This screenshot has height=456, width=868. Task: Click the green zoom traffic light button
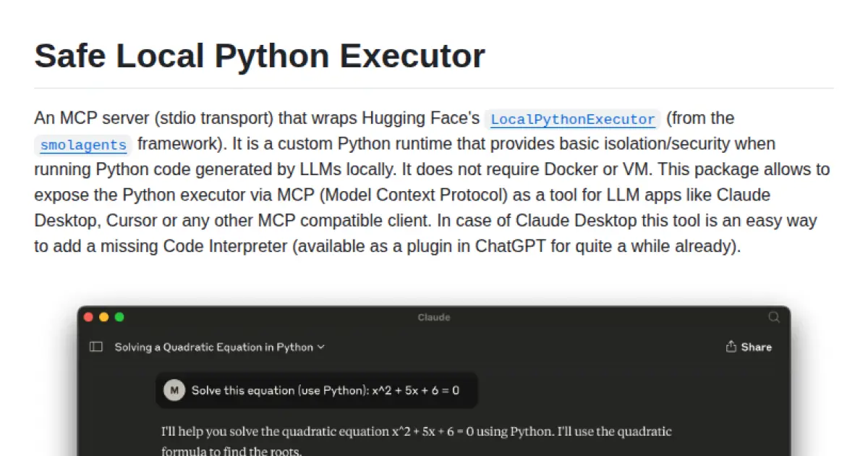[x=119, y=317]
